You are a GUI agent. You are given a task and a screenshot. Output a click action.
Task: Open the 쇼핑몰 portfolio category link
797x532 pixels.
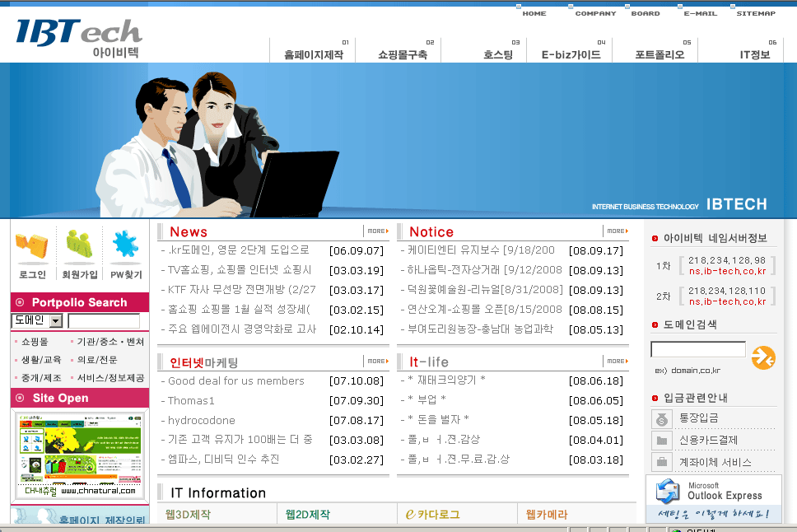(35, 342)
